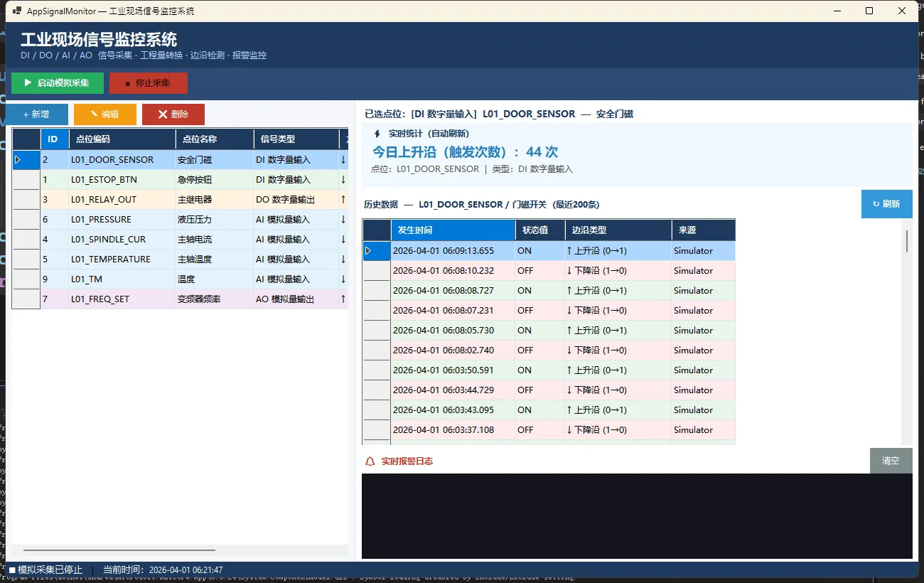Sort by 信号类型 column header
The height and width of the screenshot is (583, 924).
tap(295, 139)
